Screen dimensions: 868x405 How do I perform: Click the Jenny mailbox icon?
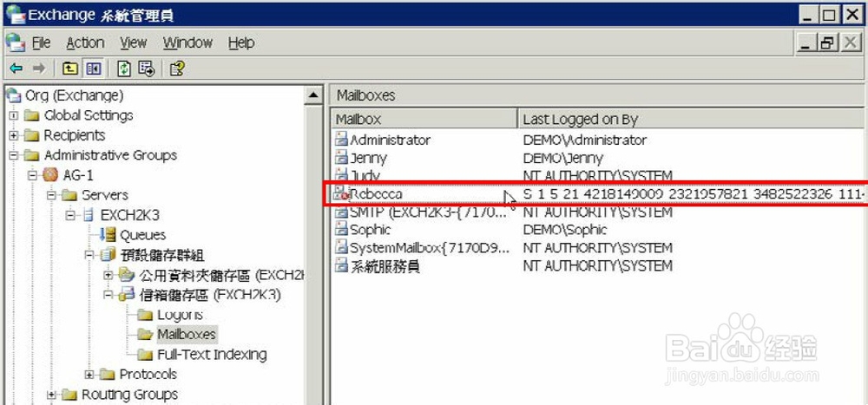pyautogui.click(x=342, y=158)
